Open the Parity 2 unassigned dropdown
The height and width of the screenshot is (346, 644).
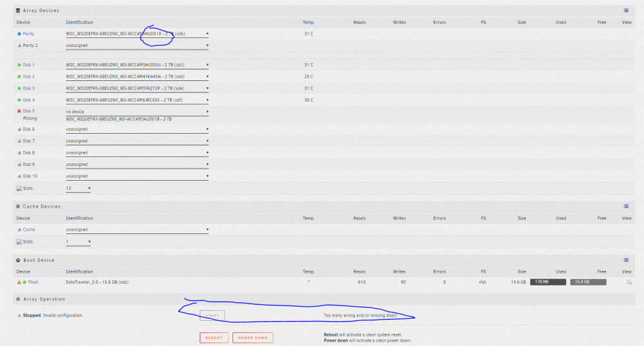(x=137, y=46)
